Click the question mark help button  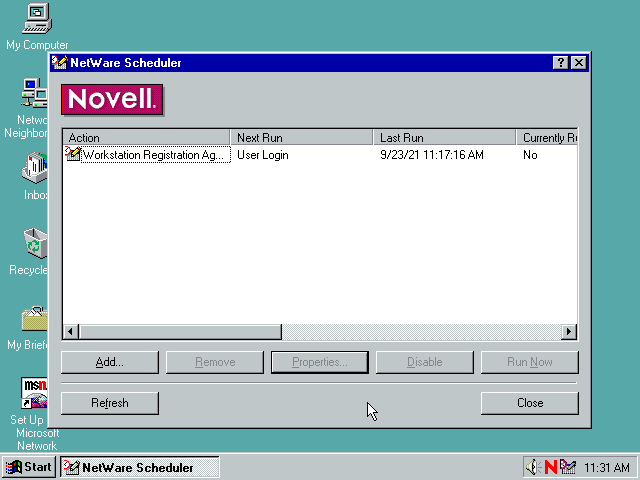pyautogui.click(x=560, y=62)
